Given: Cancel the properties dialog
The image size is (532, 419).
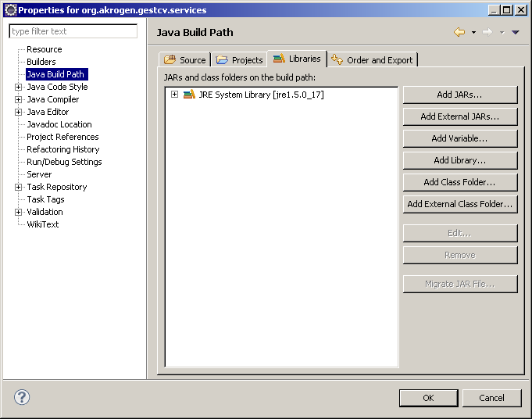Looking at the screenshot, I should [491, 398].
